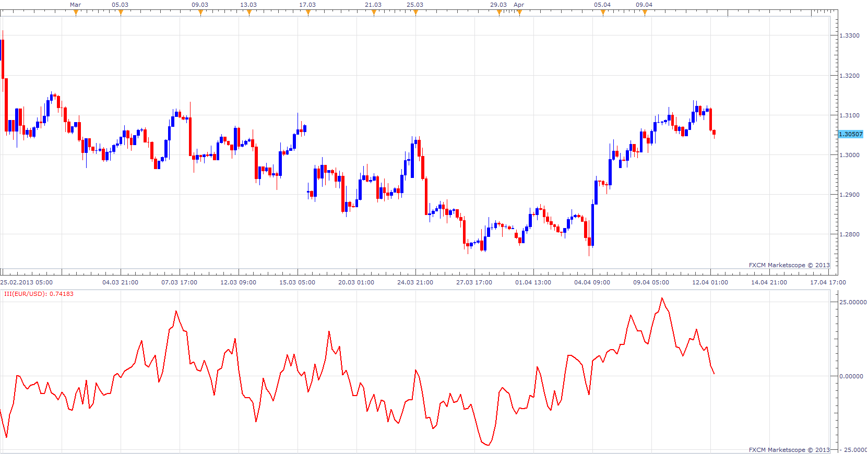Click the 25.00000 indicator scale label
This screenshot has height=454, width=868.
[853, 302]
